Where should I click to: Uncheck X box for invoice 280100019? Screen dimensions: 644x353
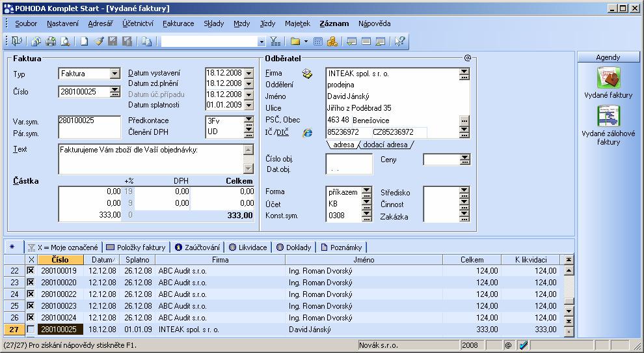coord(31,271)
